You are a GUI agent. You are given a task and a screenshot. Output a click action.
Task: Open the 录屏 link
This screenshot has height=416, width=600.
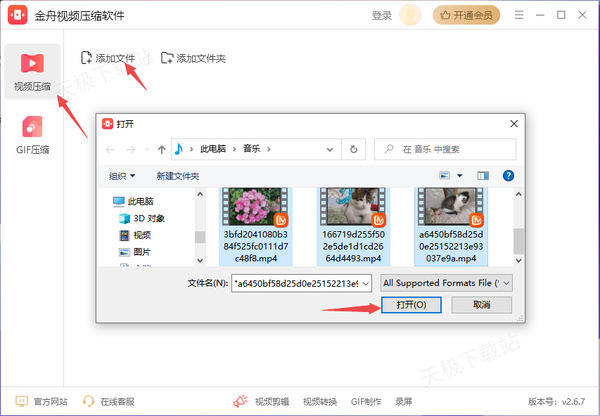pos(404,401)
